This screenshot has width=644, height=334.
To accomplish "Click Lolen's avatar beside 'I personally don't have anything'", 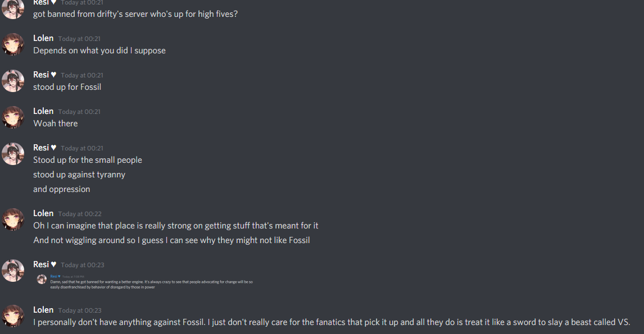I will coord(13,316).
